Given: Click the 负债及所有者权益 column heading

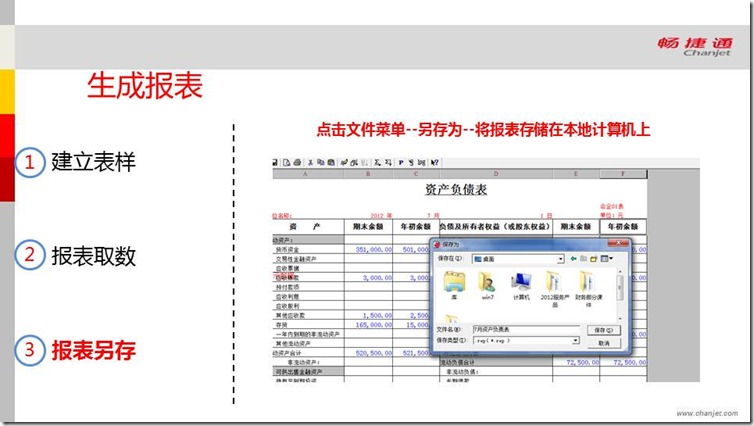Looking at the screenshot, I should [495, 226].
